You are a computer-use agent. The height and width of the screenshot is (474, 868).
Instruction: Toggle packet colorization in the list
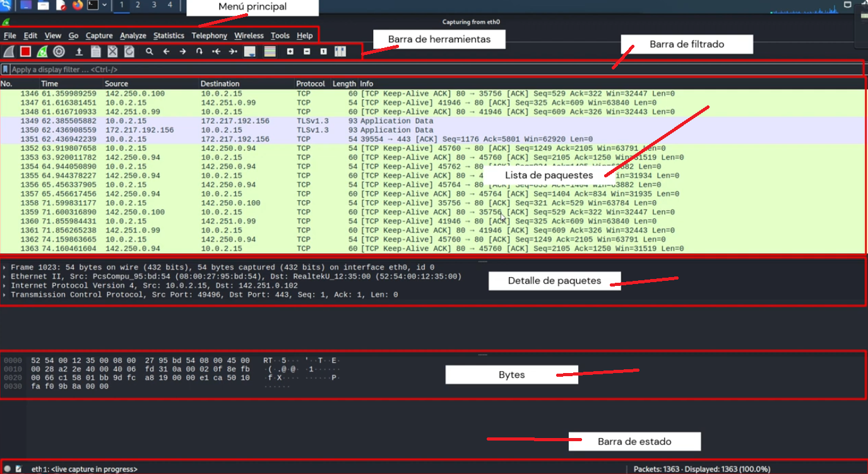pyautogui.click(x=270, y=52)
